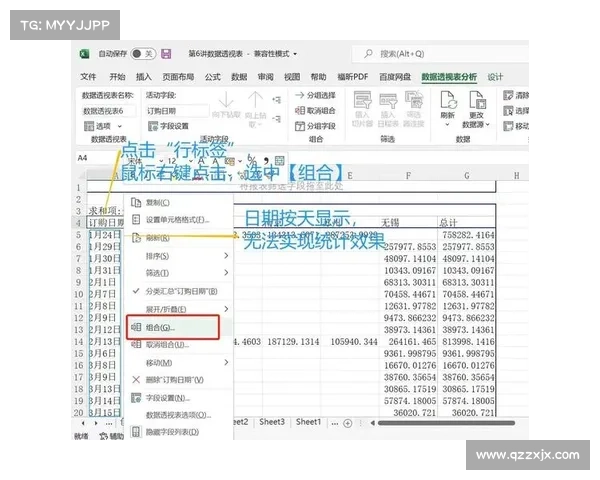Open the 福昕PDF tab
Image resolution: width=600 pixels, height=480 pixels.
(352, 77)
